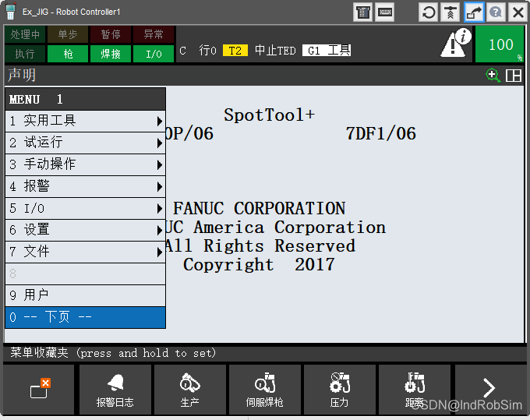Click the refresh/cycle power icon
The width and height of the screenshot is (530, 420).
coord(429,12)
